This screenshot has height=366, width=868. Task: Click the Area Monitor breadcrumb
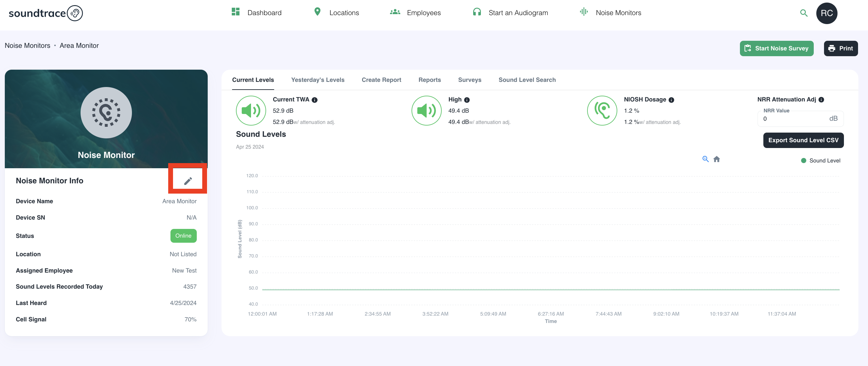click(79, 46)
